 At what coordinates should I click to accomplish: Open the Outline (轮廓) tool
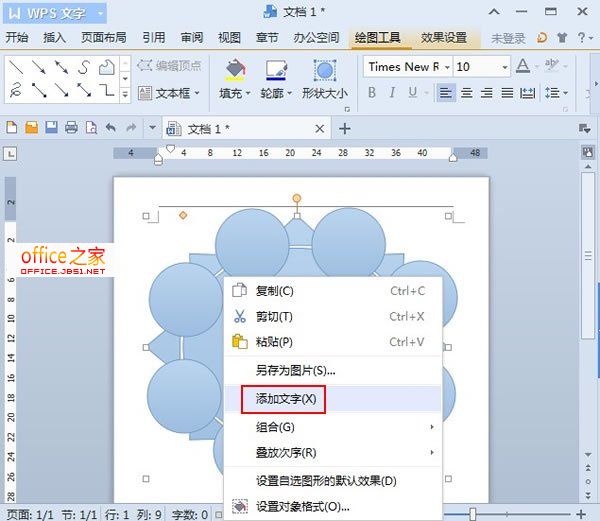276,80
